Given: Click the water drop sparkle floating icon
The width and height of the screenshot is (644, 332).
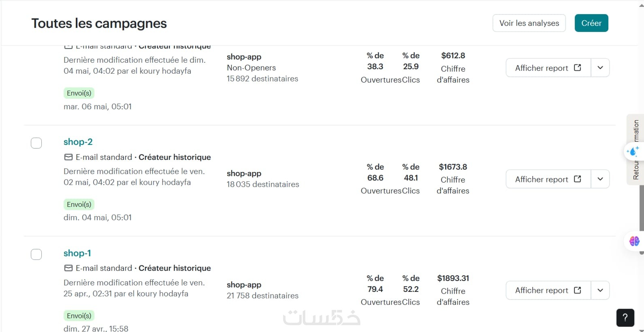Looking at the screenshot, I should point(633,152).
